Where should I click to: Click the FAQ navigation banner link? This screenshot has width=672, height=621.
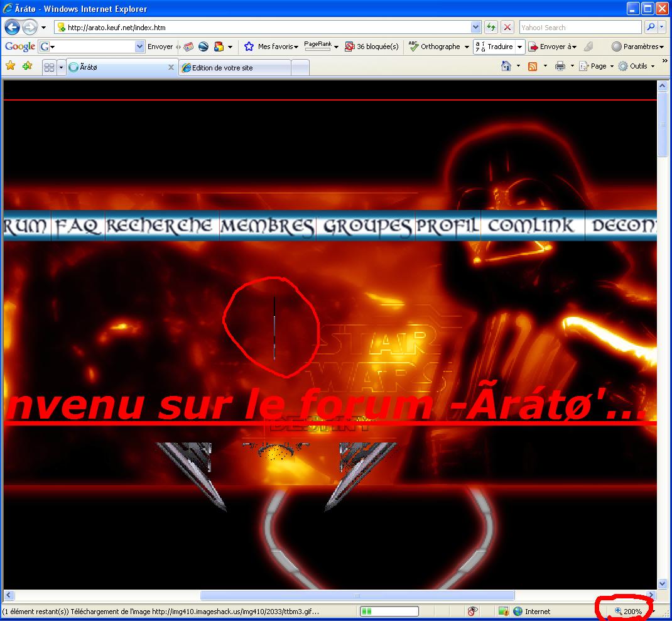tap(78, 226)
